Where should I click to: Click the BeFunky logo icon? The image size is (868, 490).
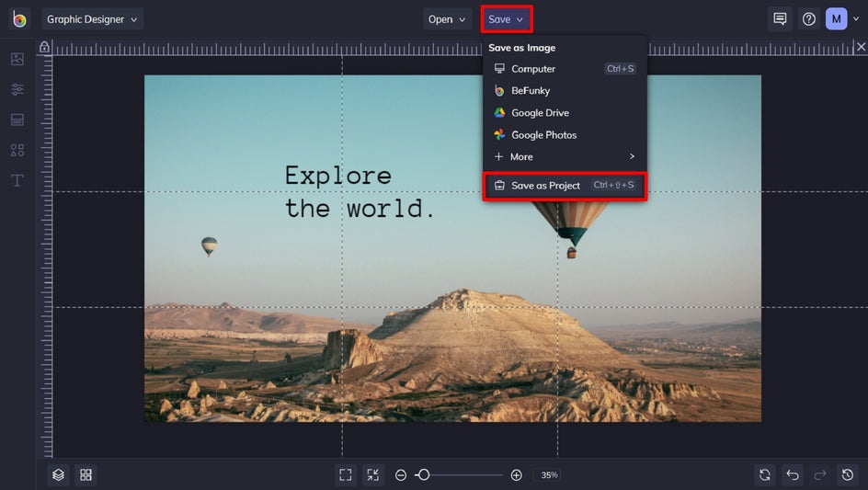coord(19,19)
